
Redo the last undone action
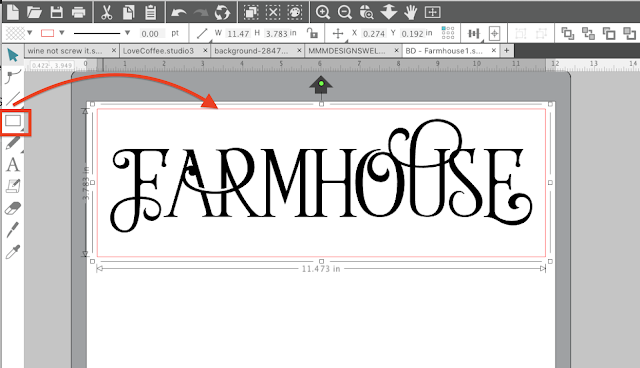pyautogui.click(x=201, y=13)
